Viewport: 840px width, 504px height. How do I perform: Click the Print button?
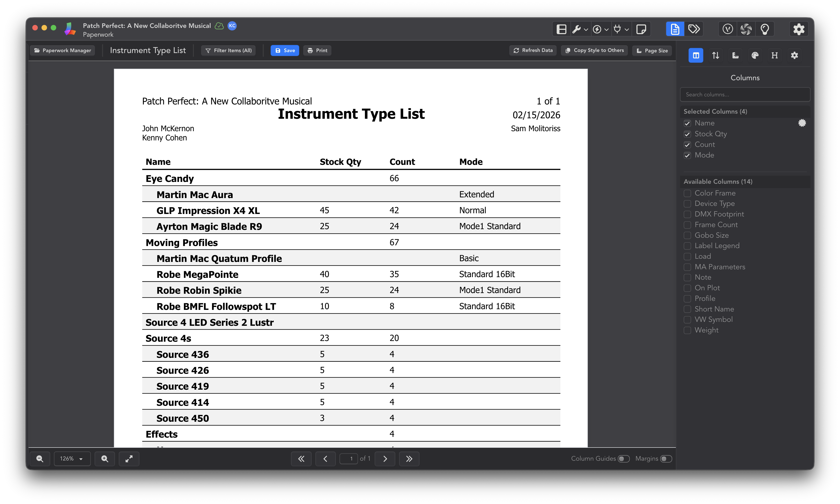coord(317,50)
